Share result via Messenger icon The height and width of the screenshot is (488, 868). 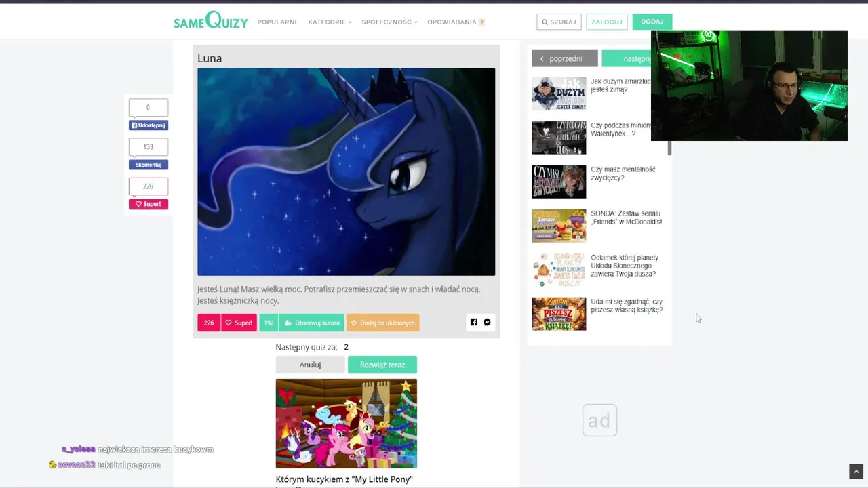coord(487,323)
